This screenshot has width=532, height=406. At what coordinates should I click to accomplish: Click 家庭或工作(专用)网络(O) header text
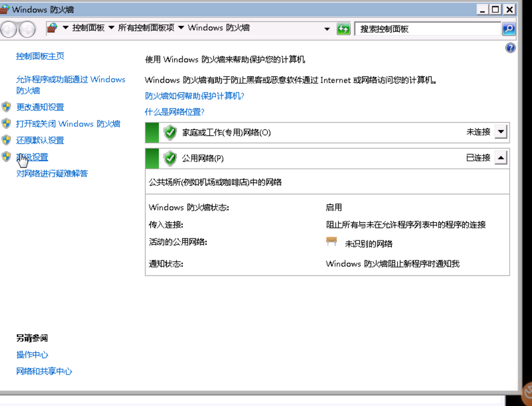(x=226, y=132)
